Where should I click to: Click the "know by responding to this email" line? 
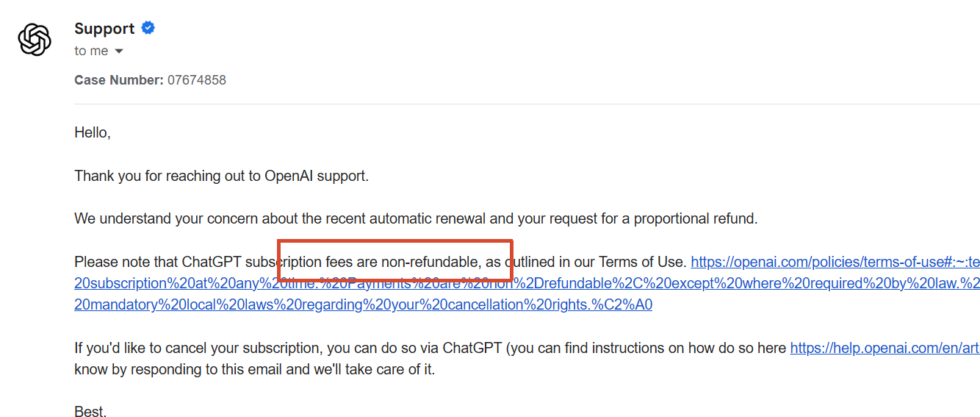255,369
